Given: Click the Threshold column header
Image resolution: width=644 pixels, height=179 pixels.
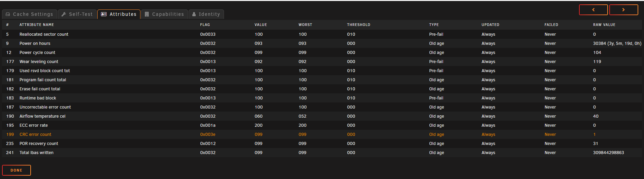Looking at the screenshot, I should (x=359, y=25).
